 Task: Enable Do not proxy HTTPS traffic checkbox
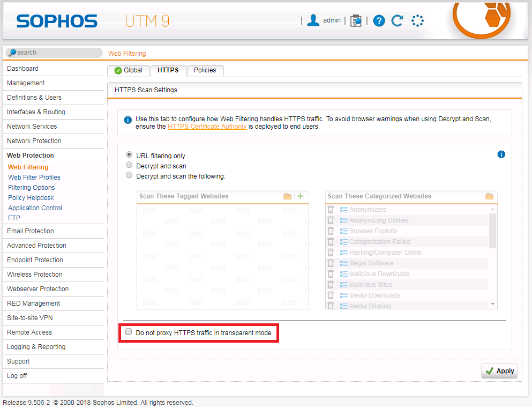pyautogui.click(x=129, y=331)
